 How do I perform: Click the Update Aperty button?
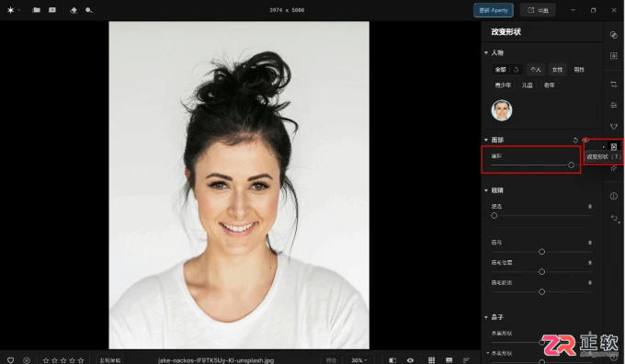pos(494,10)
